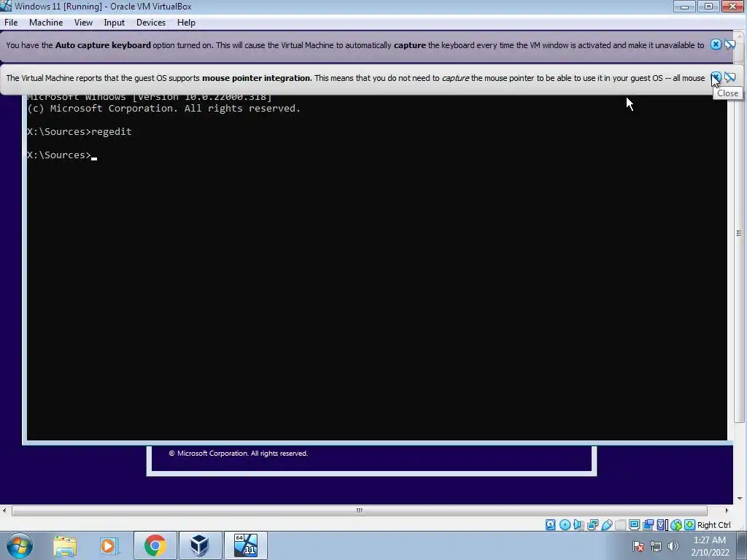The height and width of the screenshot is (560, 747).
Task: Close the mouse pointer integration notification
Action: tap(716, 77)
